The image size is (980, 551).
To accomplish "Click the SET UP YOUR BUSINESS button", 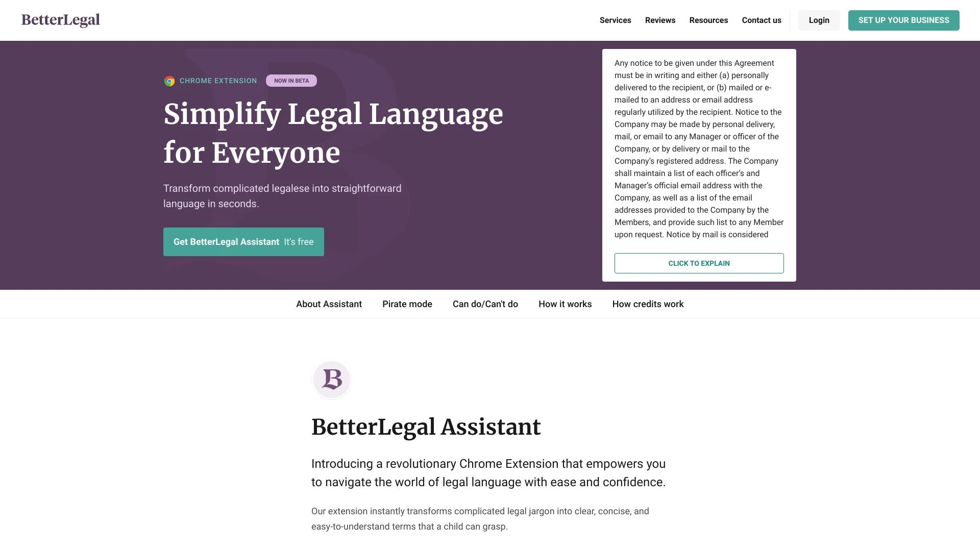I will point(904,20).
